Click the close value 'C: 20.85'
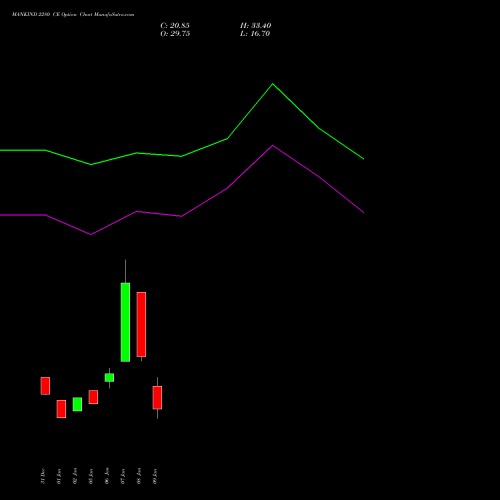 175,26
